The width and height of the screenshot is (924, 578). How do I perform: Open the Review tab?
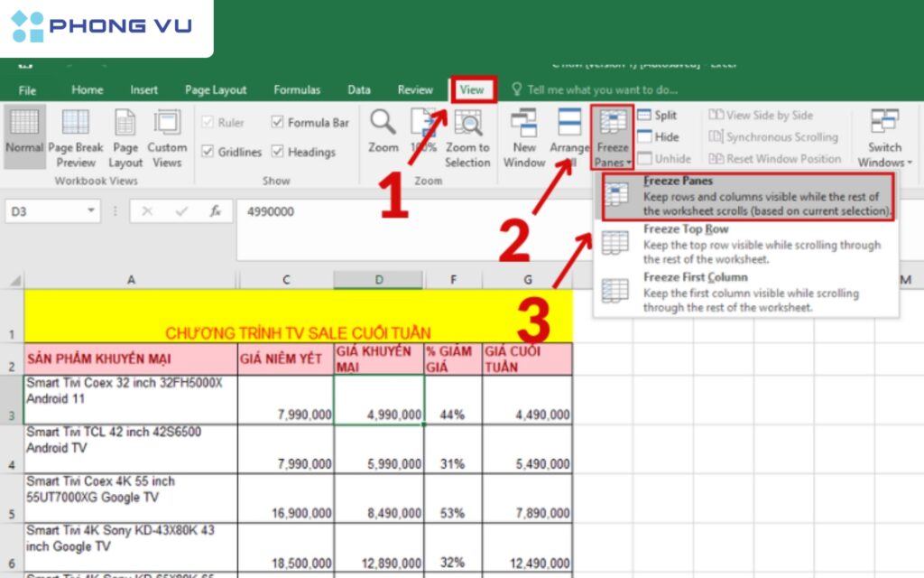point(415,89)
